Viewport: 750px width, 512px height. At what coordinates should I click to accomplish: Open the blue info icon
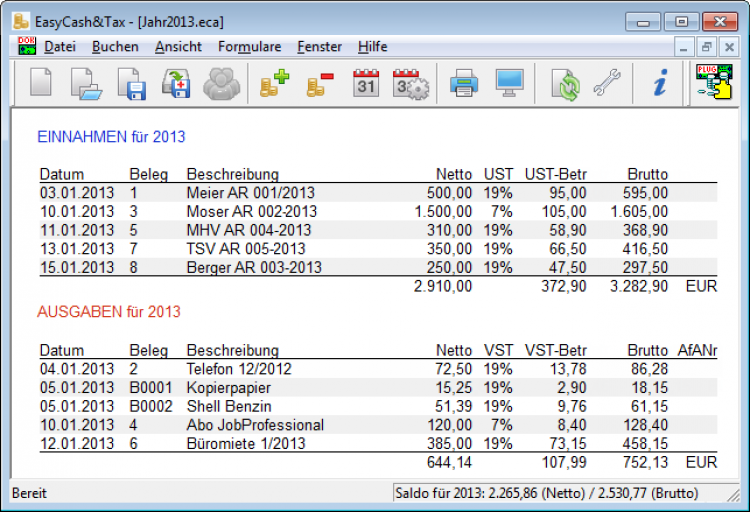coord(659,84)
